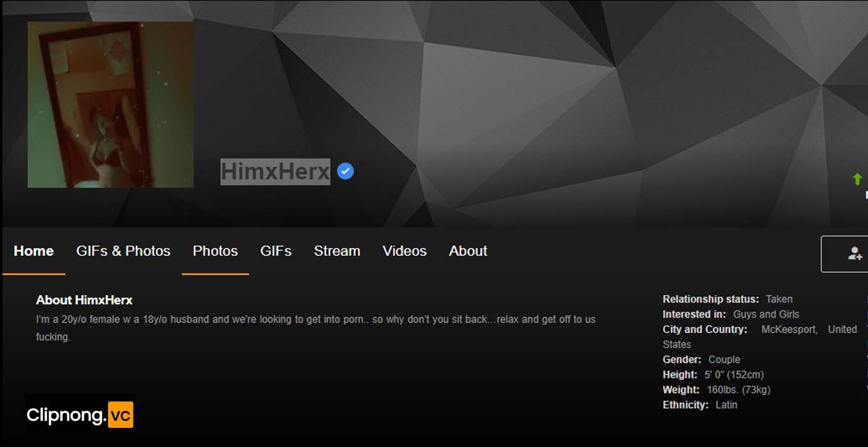Open the GIFs & Photos tab
The height and width of the screenshot is (447, 868).
pyautogui.click(x=123, y=251)
